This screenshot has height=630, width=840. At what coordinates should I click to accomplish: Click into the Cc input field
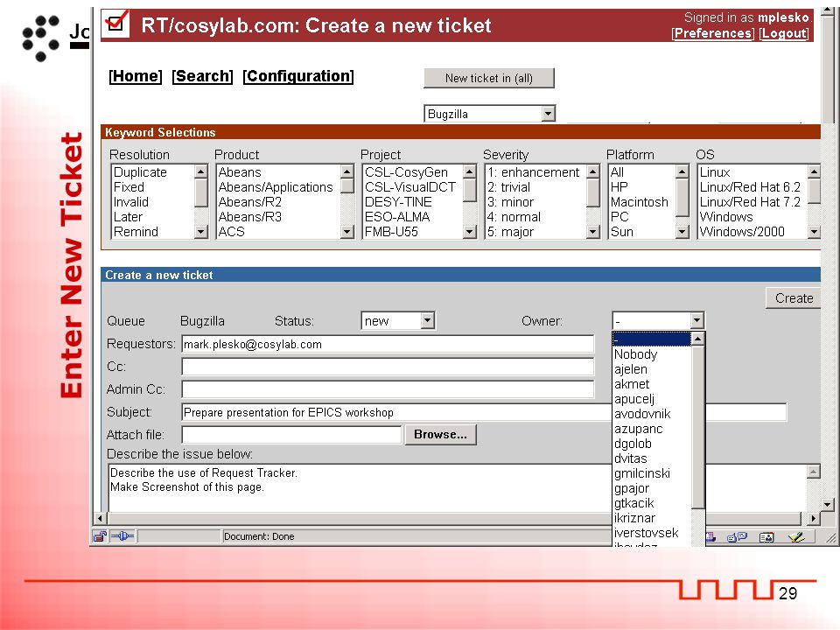(x=388, y=367)
